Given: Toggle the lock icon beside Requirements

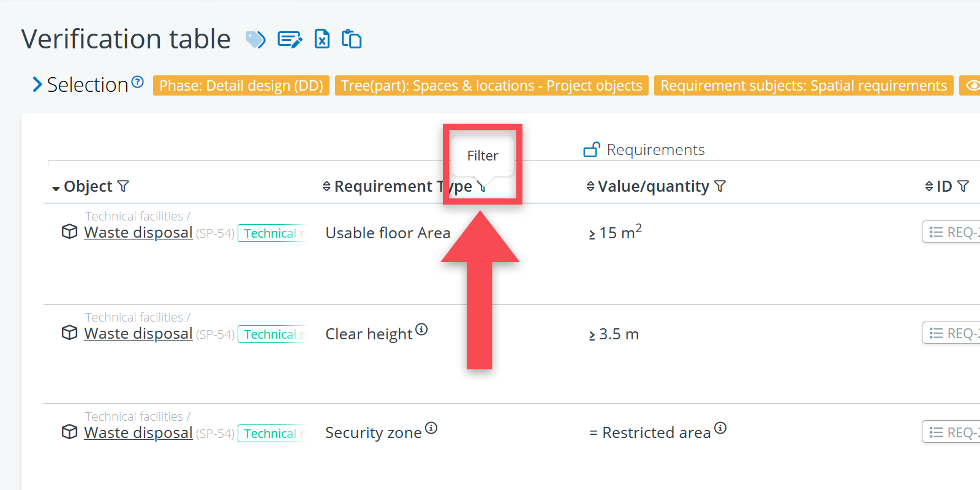Looking at the screenshot, I should tap(591, 149).
